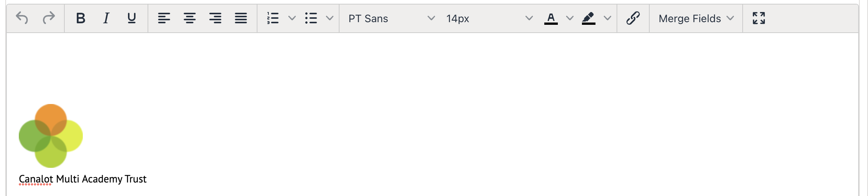The width and height of the screenshot is (868, 196).
Task: Insert a bulleted list
Action: [311, 18]
